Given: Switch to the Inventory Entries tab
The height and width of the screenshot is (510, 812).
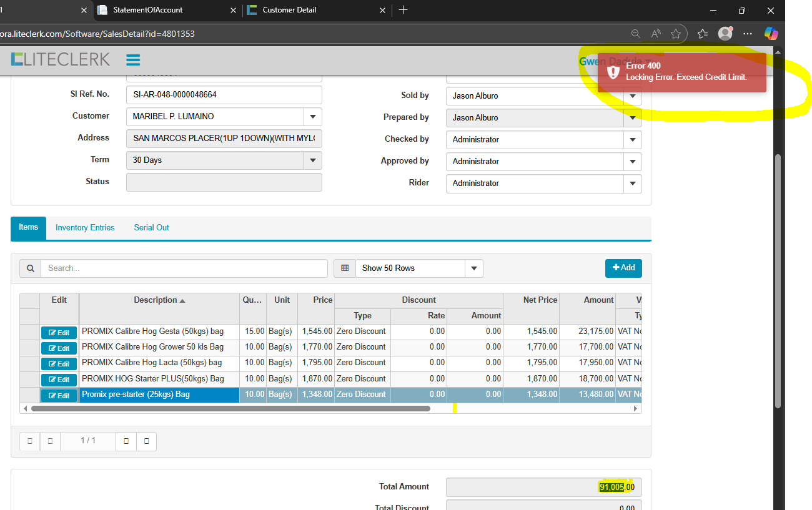Looking at the screenshot, I should click(85, 228).
